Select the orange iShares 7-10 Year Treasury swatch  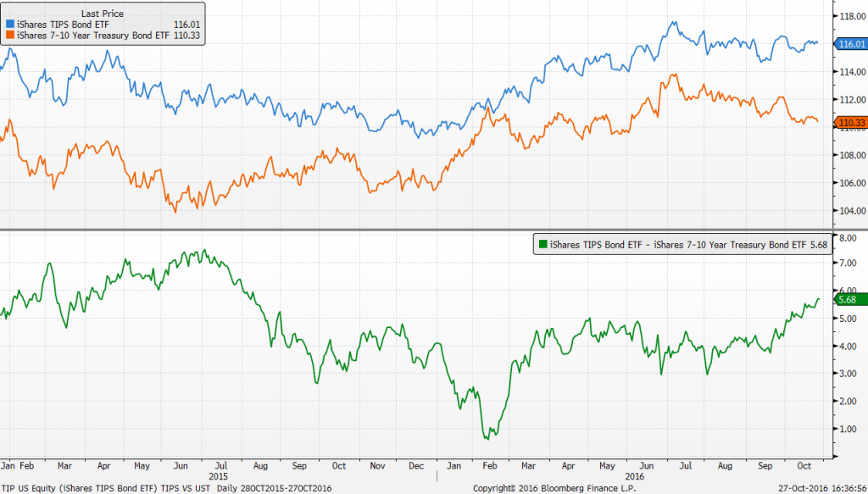pyautogui.click(x=12, y=36)
